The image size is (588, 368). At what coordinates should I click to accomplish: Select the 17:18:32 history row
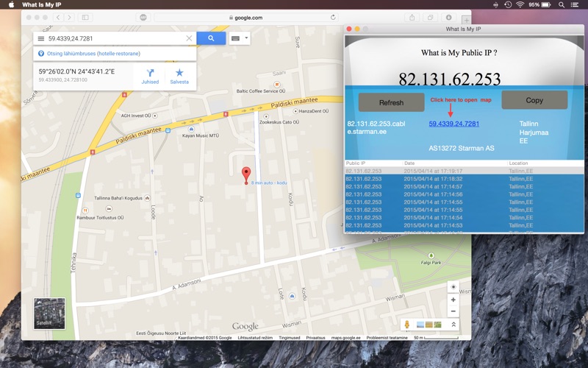pyautogui.click(x=465, y=179)
